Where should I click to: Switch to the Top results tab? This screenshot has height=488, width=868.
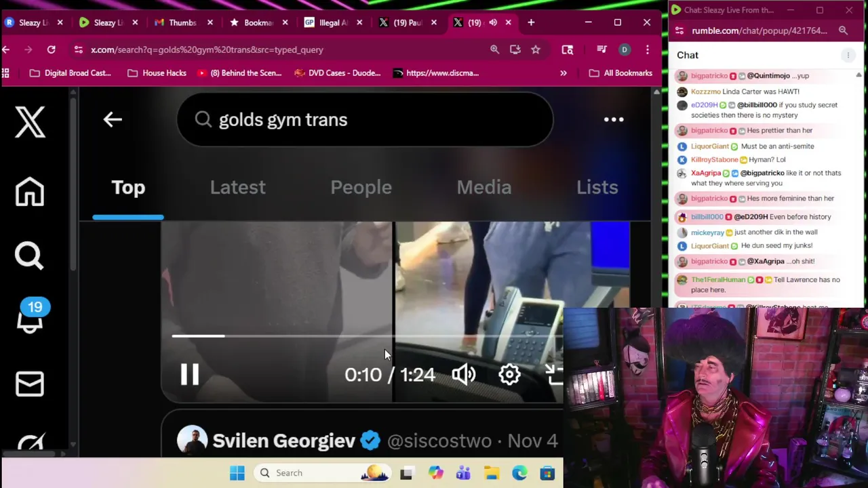128,187
